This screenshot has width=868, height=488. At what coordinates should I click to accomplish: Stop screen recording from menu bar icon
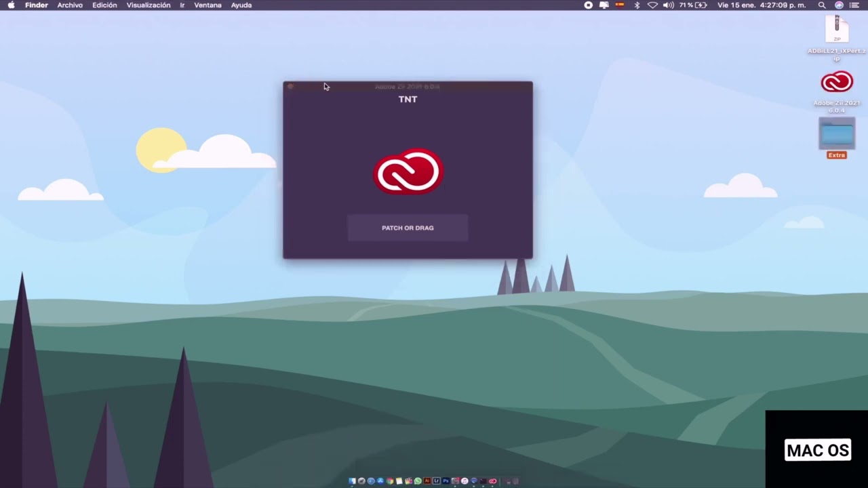(589, 5)
